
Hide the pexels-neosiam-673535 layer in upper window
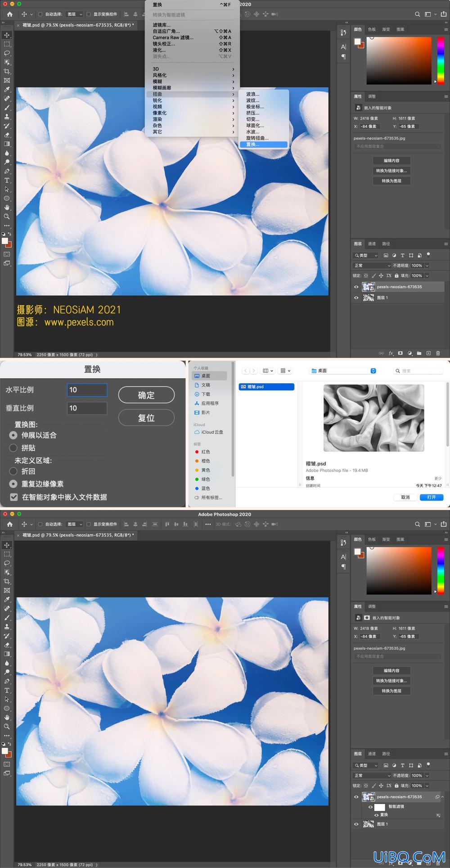(x=356, y=287)
